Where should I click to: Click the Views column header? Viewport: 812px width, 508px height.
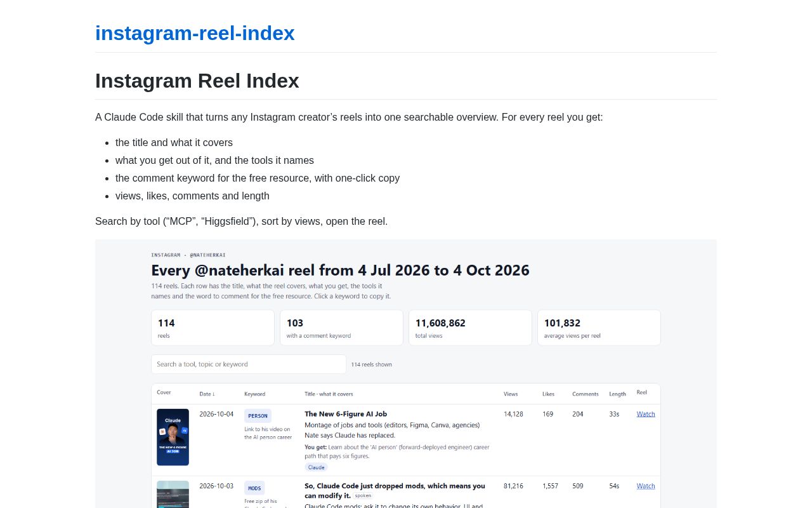pos(511,394)
